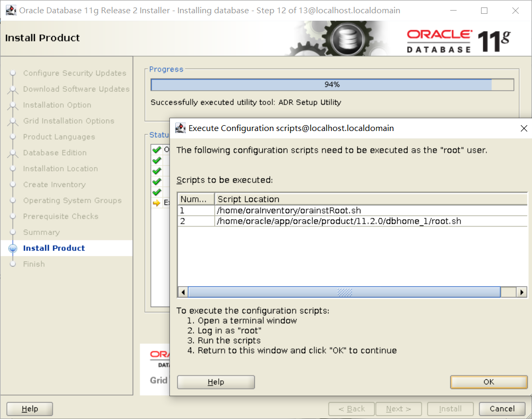This screenshot has height=419, width=532.
Task: Click the yellow arrow in-progress status icon
Action: point(157,203)
